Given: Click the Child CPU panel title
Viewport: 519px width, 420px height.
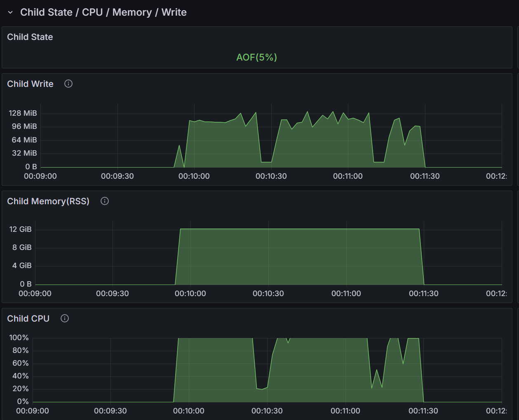Looking at the screenshot, I should (28, 319).
